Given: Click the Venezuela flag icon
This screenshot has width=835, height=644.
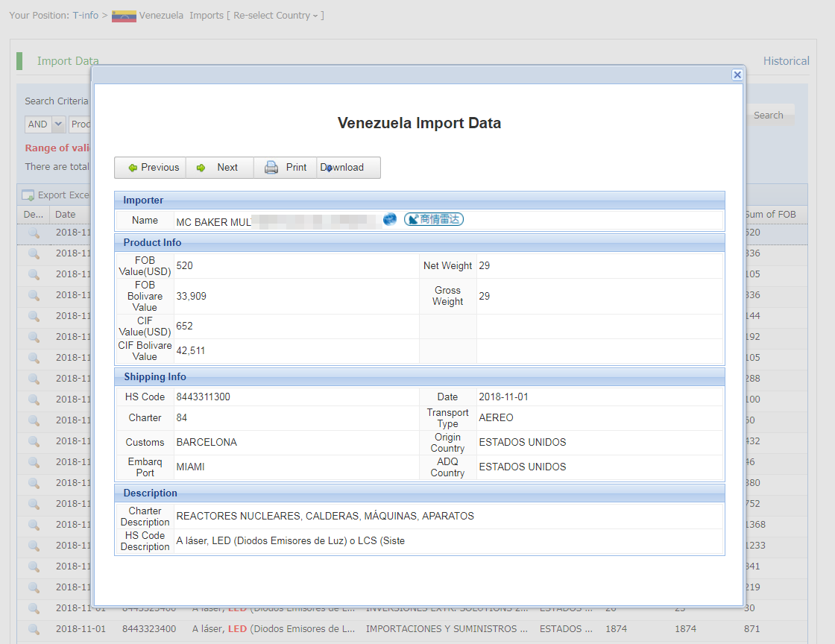Looking at the screenshot, I should click(124, 16).
